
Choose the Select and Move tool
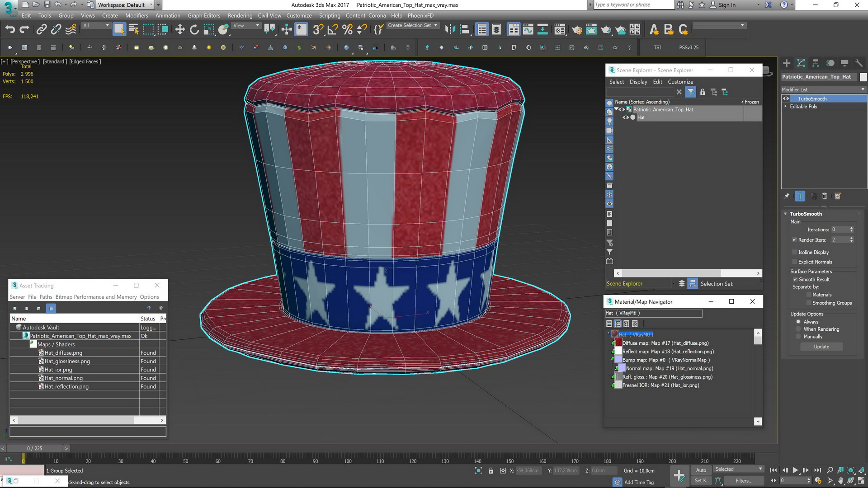pyautogui.click(x=179, y=30)
